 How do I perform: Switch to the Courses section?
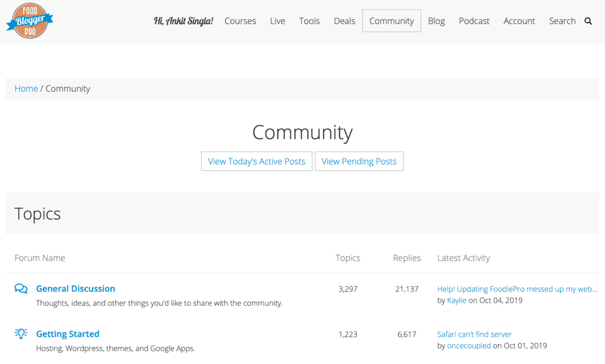[x=240, y=21]
